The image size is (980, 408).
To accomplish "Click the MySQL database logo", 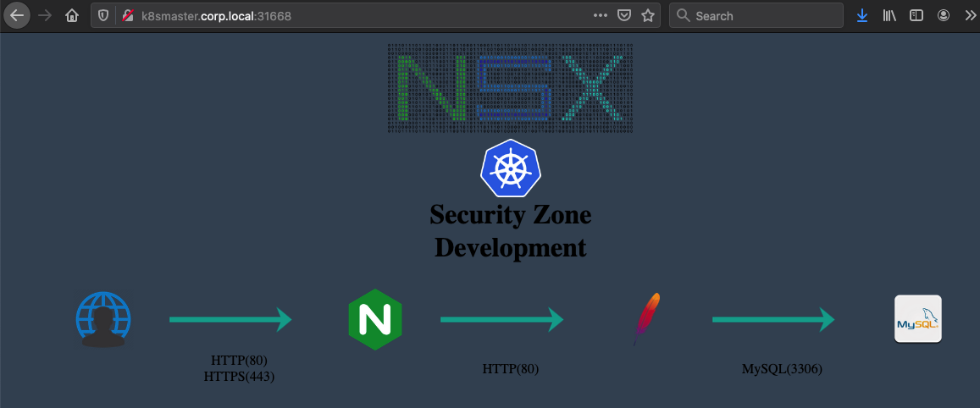I will click(x=917, y=318).
